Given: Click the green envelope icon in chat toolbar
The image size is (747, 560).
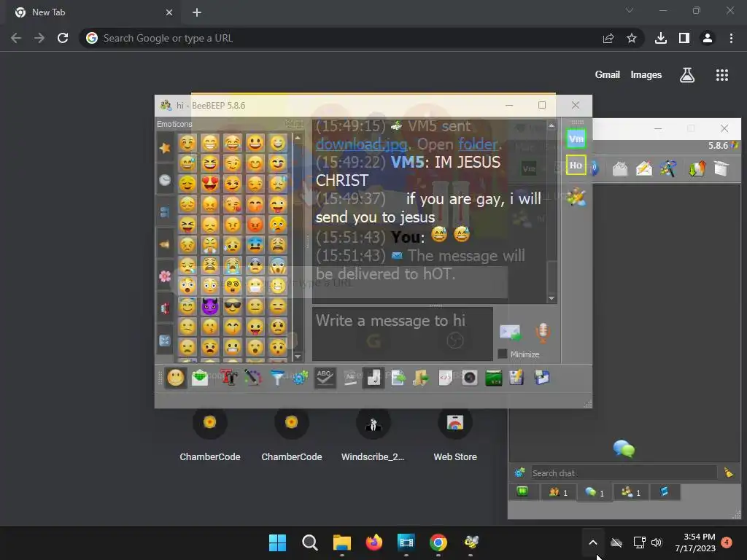Looking at the screenshot, I should click(x=200, y=378).
